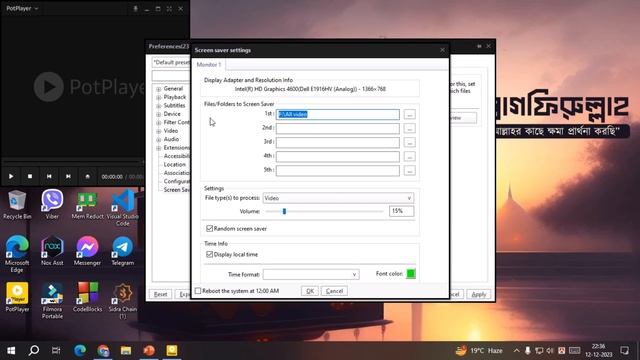The width and height of the screenshot is (640, 360).
Task: Show hidden system tray icons
Action: [516, 351]
